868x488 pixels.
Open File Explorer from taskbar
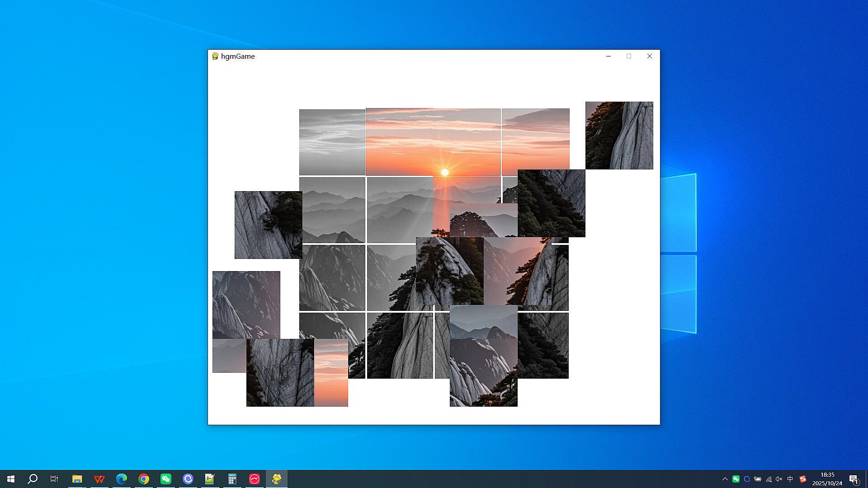77,479
